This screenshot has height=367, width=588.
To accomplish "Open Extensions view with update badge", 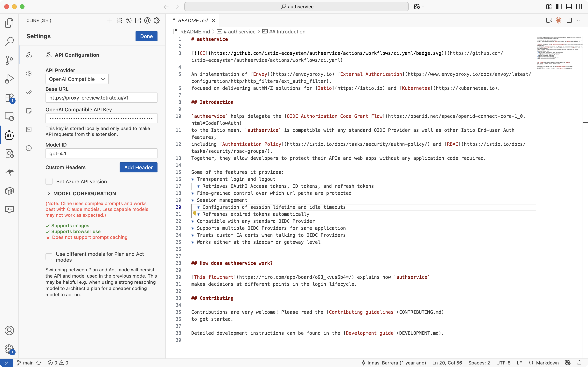I will click(9, 98).
